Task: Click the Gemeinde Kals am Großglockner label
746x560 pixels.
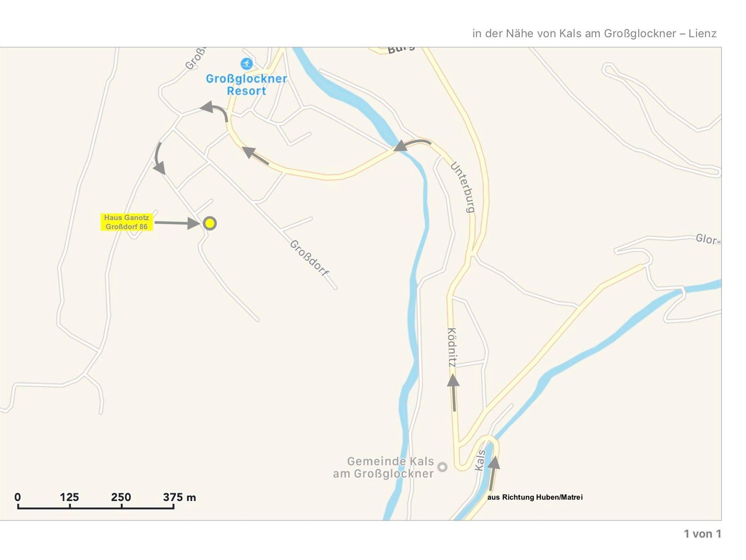Action: (383, 468)
